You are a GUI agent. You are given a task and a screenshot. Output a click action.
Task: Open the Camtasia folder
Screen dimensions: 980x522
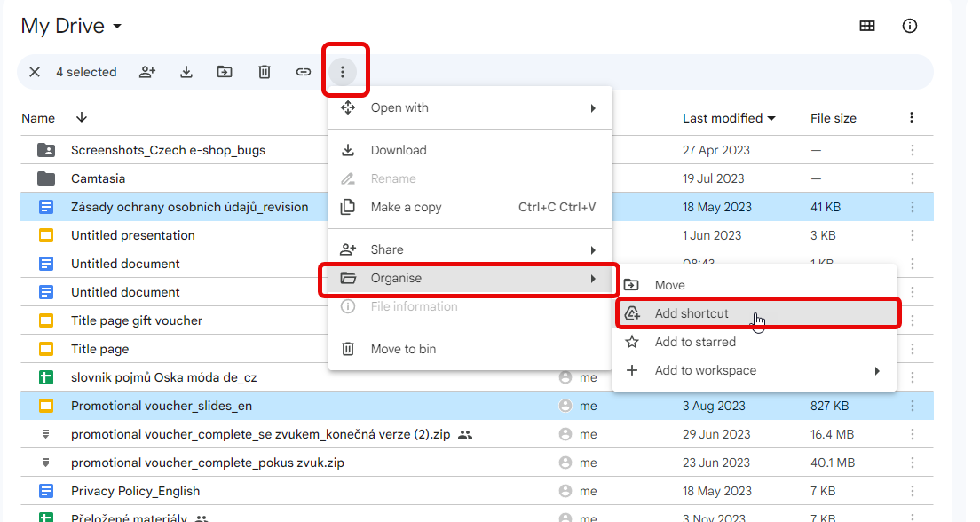click(98, 178)
